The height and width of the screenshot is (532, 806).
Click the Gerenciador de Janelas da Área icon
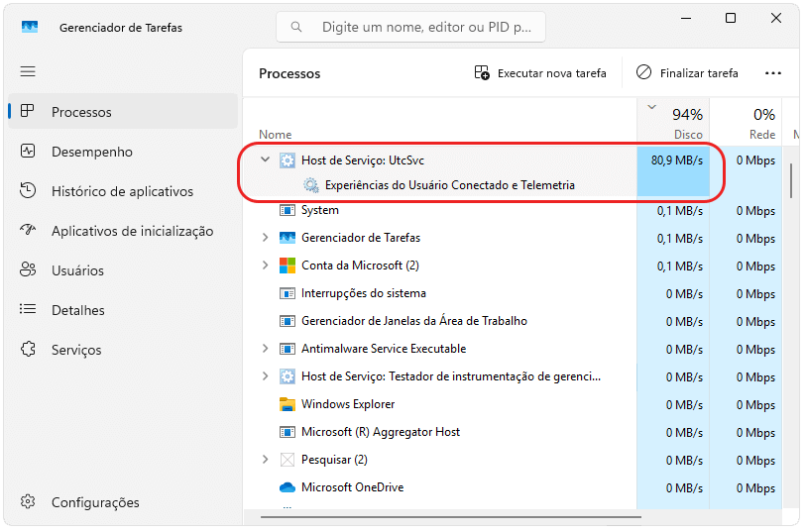[x=288, y=321]
